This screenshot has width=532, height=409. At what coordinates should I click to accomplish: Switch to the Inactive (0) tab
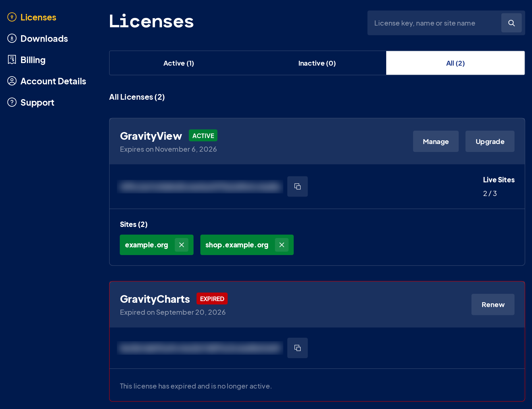317,63
